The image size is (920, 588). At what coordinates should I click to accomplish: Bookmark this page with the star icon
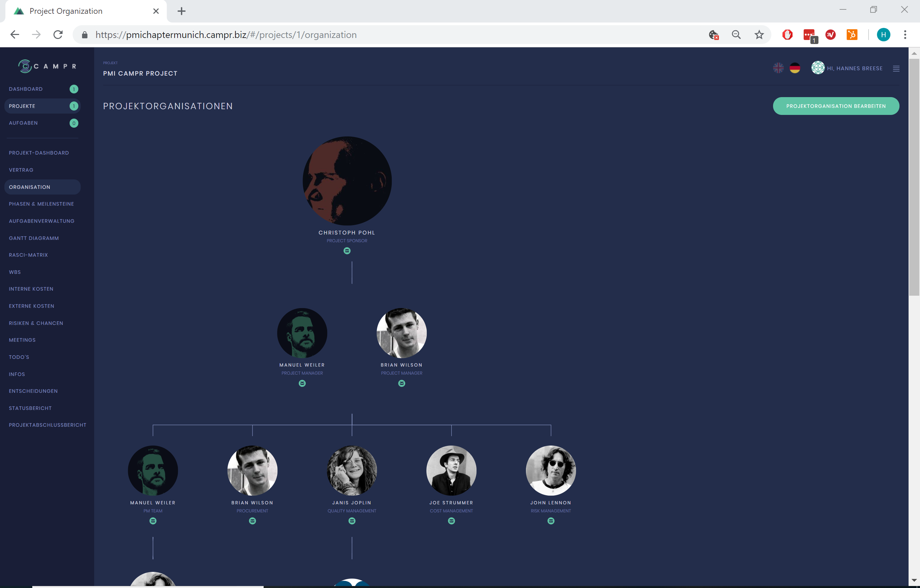pyautogui.click(x=759, y=35)
